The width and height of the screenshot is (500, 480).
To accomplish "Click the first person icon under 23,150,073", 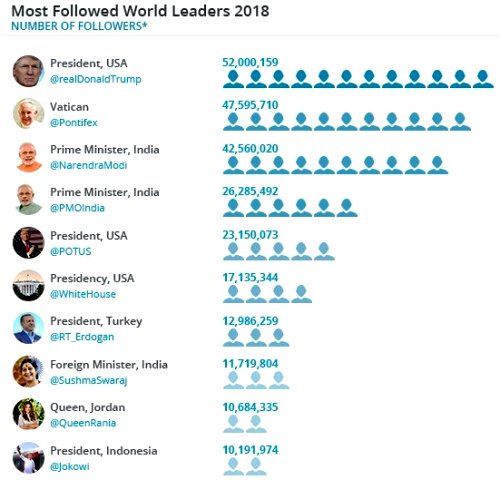I will click(233, 251).
